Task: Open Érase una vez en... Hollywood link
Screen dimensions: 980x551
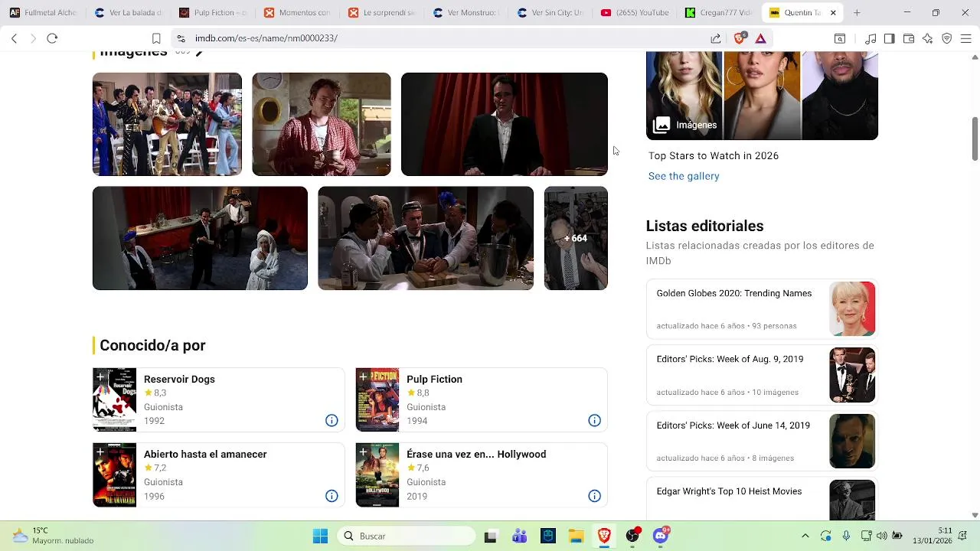Action: click(476, 454)
